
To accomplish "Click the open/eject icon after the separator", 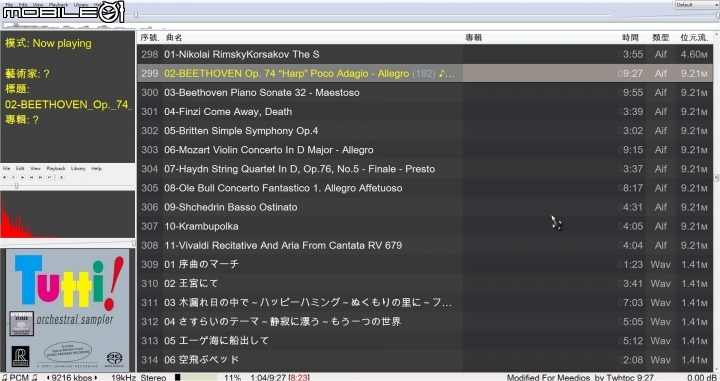I will [x=61, y=177].
